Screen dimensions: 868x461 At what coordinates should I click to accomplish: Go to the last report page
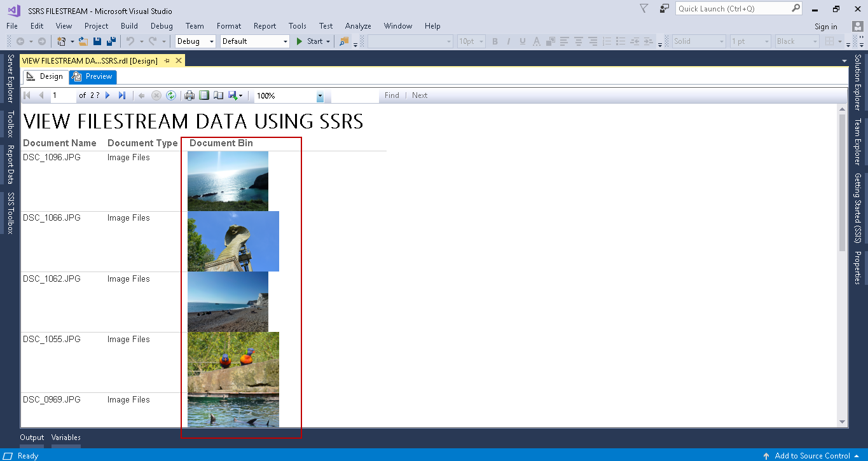tap(122, 95)
